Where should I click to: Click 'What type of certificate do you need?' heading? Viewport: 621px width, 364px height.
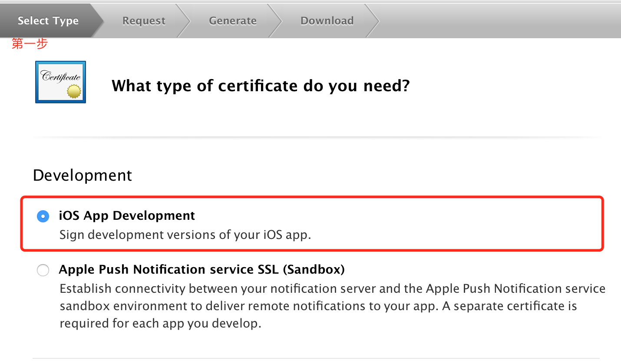click(261, 86)
